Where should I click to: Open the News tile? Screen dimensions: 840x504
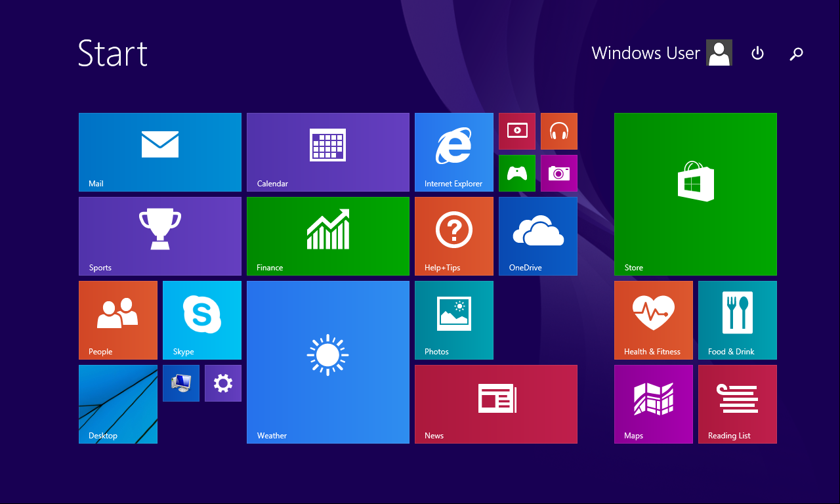(496, 404)
